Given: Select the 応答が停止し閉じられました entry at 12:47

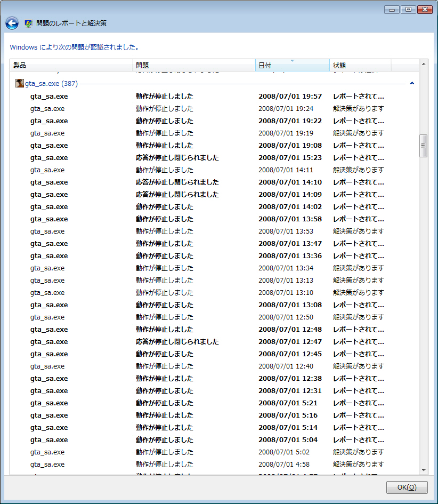Looking at the screenshot, I should [x=177, y=342].
